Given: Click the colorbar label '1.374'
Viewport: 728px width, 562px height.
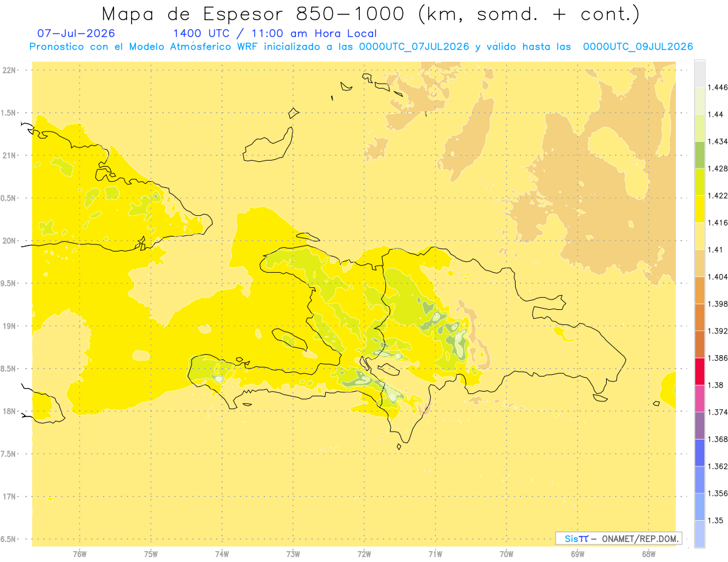Looking at the screenshot, I should pyautogui.click(x=718, y=412).
